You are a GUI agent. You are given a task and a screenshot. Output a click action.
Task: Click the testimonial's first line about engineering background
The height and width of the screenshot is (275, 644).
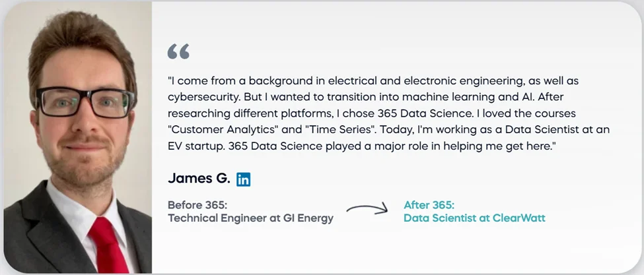[373, 80]
